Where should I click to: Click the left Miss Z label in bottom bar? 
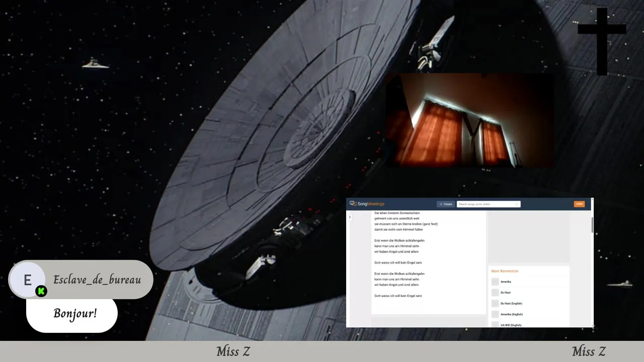tap(233, 351)
